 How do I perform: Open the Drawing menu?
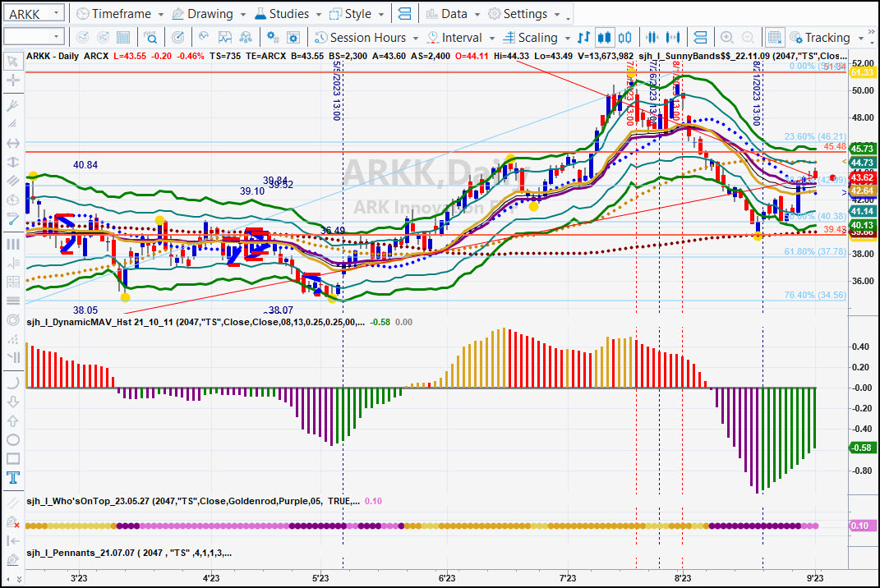click(203, 14)
